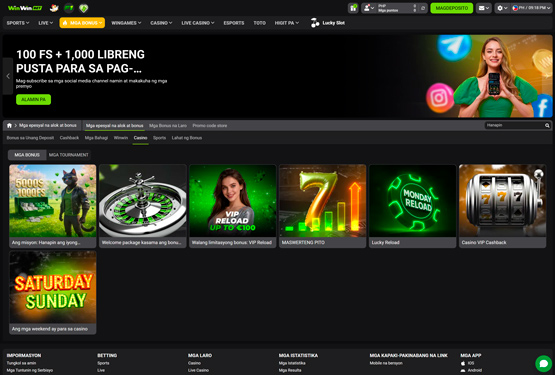Open the Monday Reload Lucky Reload card
Viewport: 555px width, 375px height.
(412, 206)
